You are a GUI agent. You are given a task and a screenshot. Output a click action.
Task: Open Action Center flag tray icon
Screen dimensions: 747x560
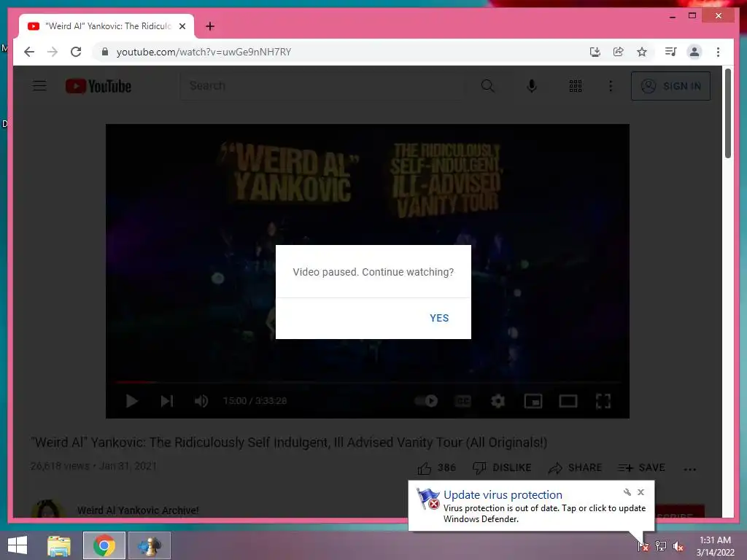[643, 545]
